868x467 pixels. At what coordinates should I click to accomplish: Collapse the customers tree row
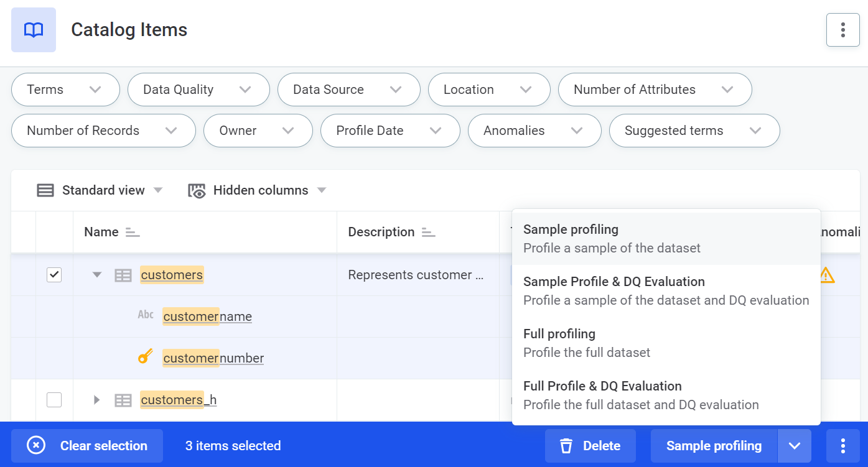tap(97, 275)
